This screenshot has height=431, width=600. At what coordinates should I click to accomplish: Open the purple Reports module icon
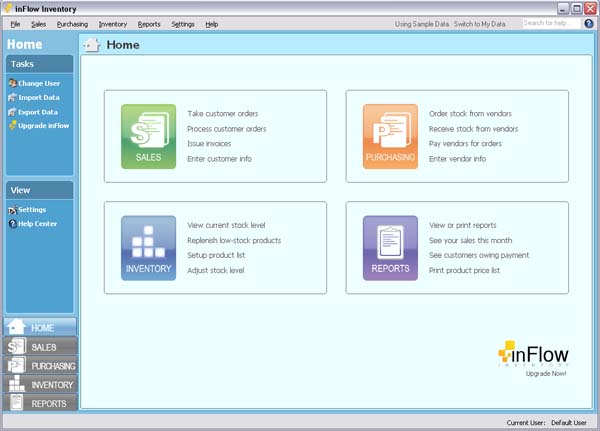click(390, 248)
